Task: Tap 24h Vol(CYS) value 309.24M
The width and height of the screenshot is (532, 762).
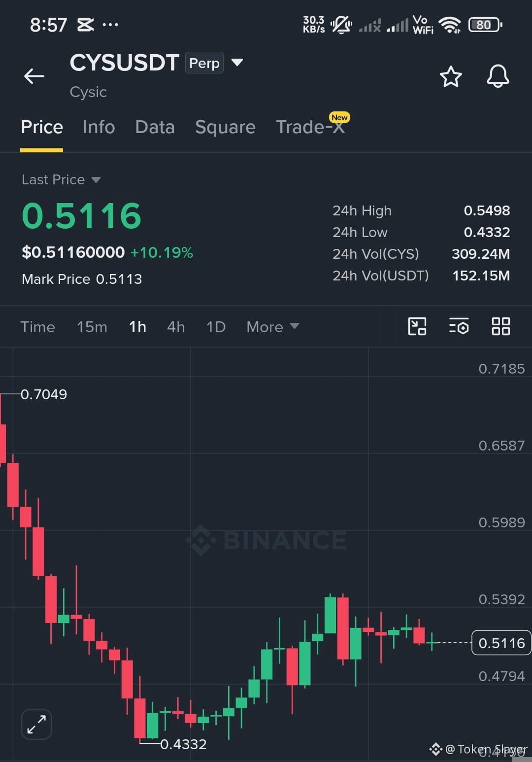Action: (481, 254)
